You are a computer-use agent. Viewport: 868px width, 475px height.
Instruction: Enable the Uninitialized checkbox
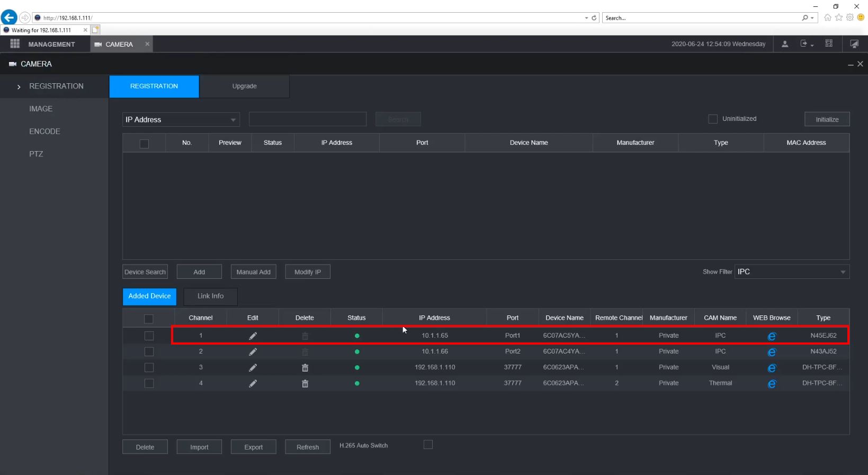(x=713, y=119)
